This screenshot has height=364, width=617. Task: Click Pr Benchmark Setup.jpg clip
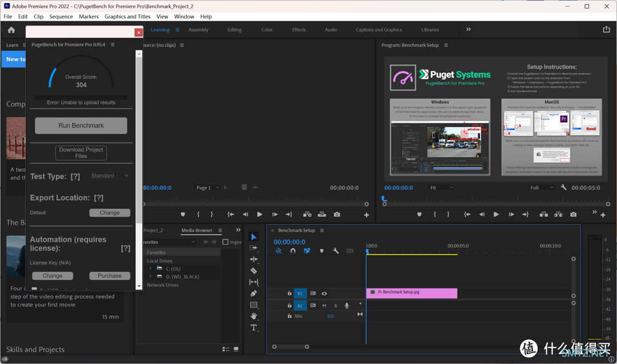411,293
